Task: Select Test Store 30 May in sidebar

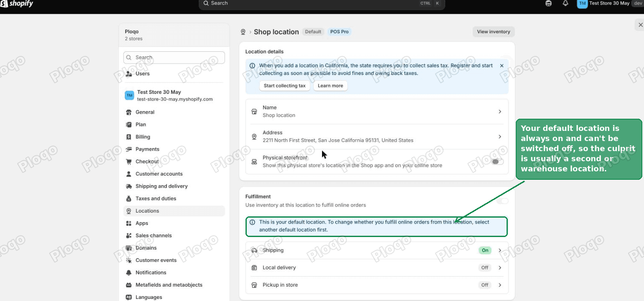Action: point(174,96)
